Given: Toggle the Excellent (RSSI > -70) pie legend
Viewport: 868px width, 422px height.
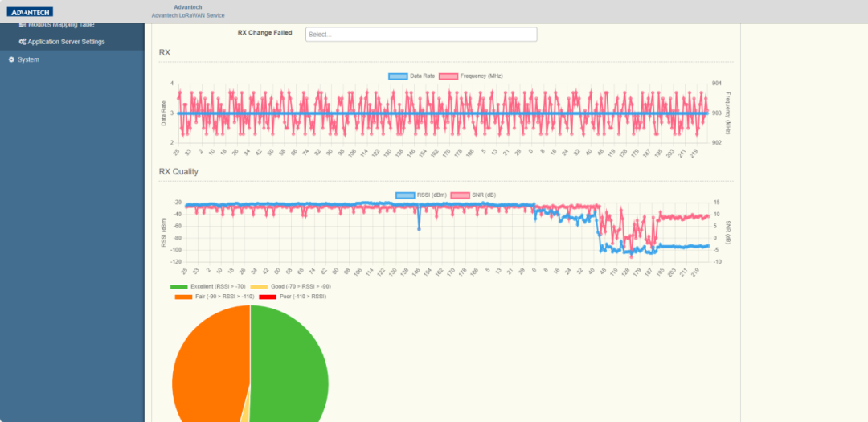Looking at the screenshot, I should pyautogui.click(x=207, y=286).
